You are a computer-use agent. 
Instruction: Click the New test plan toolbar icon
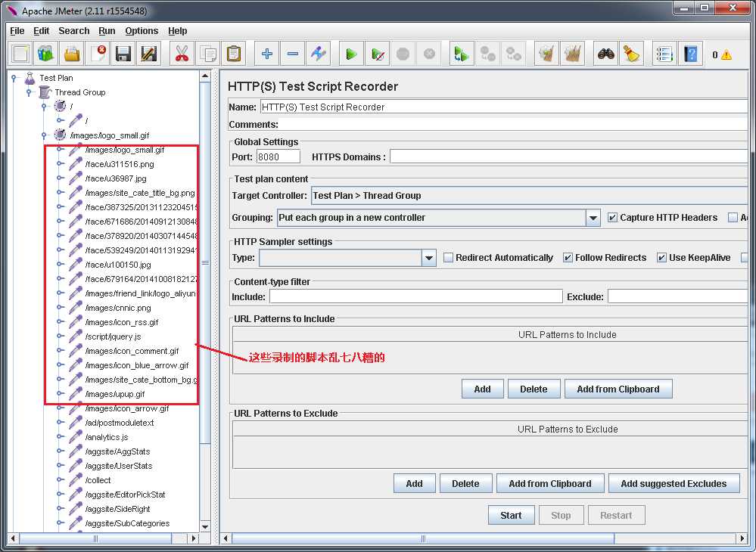point(20,54)
